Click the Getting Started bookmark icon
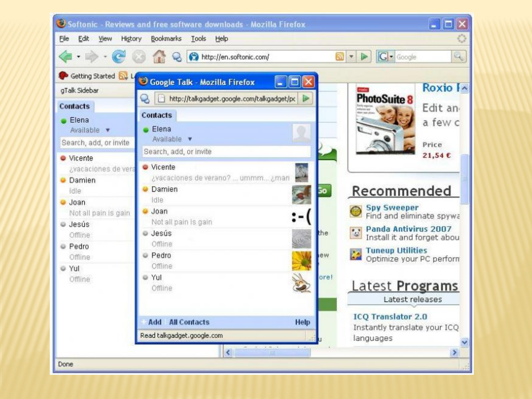 [63, 75]
